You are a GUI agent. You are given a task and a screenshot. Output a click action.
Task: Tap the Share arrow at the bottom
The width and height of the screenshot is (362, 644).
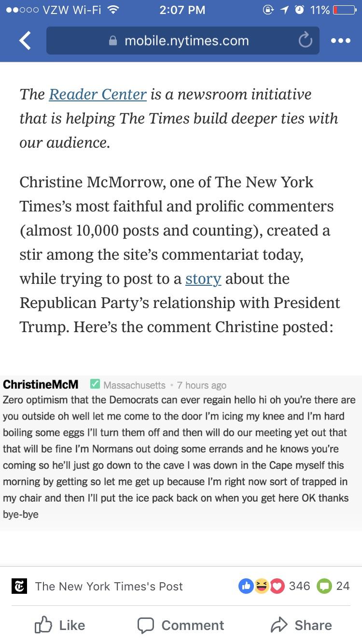point(301,625)
